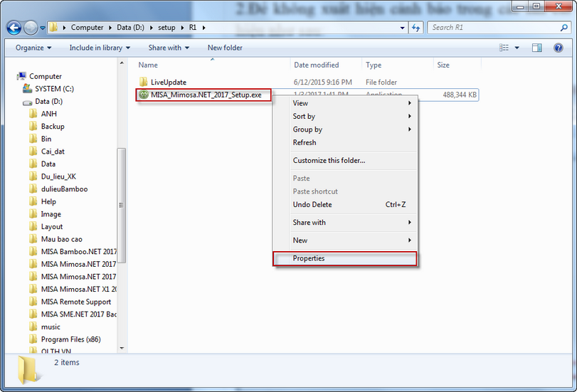Open the view options dropdown arrow
Screen dimensions: 577x392
click(517, 48)
